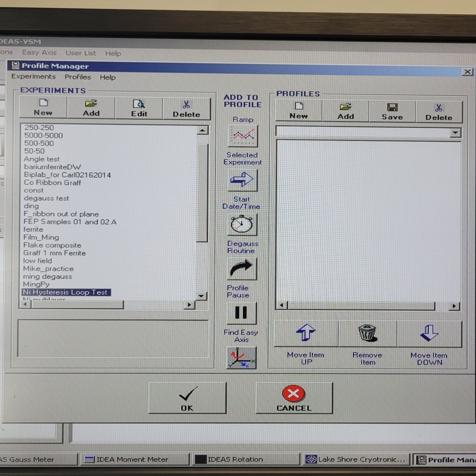Image resolution: width=476 pixels, height=476 pixels.
Task: Add a Profile Pause with the pause icon
Action: point(241,313)
